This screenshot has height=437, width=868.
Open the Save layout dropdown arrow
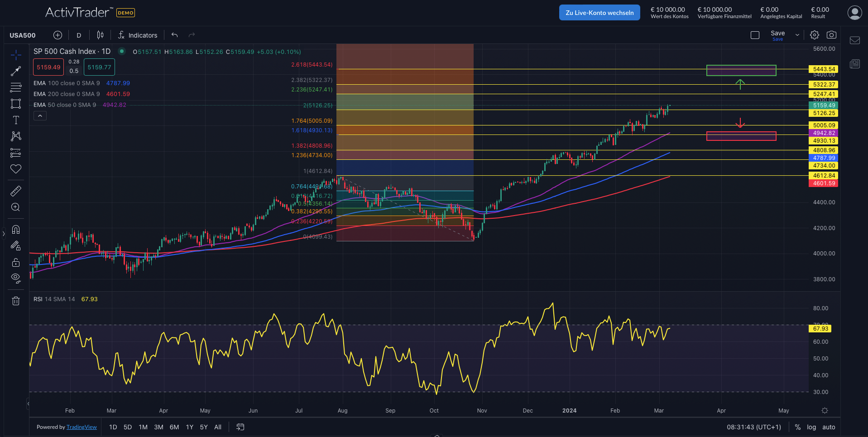coord(796,34)
